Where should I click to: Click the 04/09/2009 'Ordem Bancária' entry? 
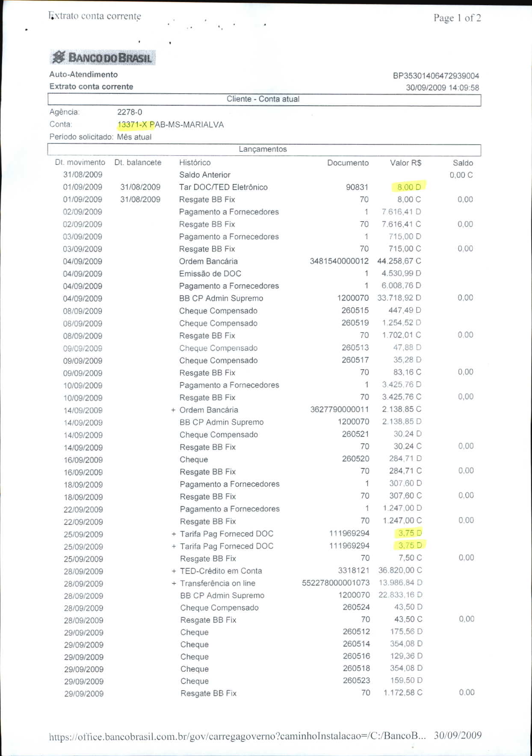[x=208, y=261]
